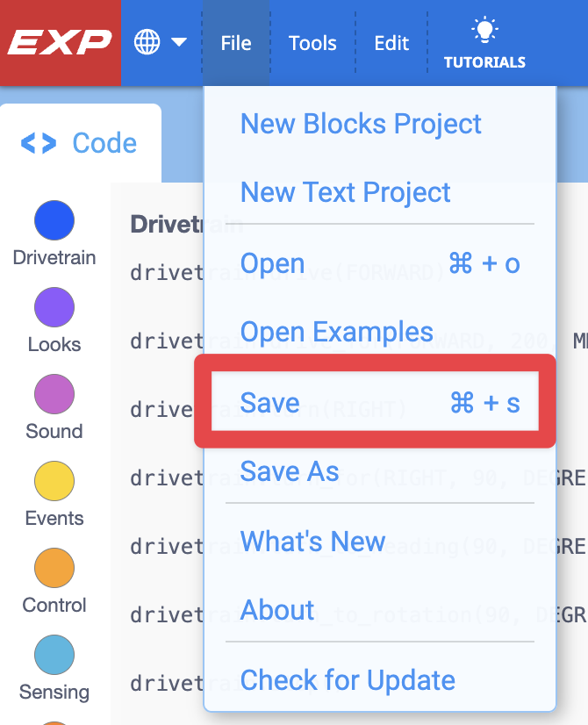
Task: Open the File menu
Action: coord(235,42)
